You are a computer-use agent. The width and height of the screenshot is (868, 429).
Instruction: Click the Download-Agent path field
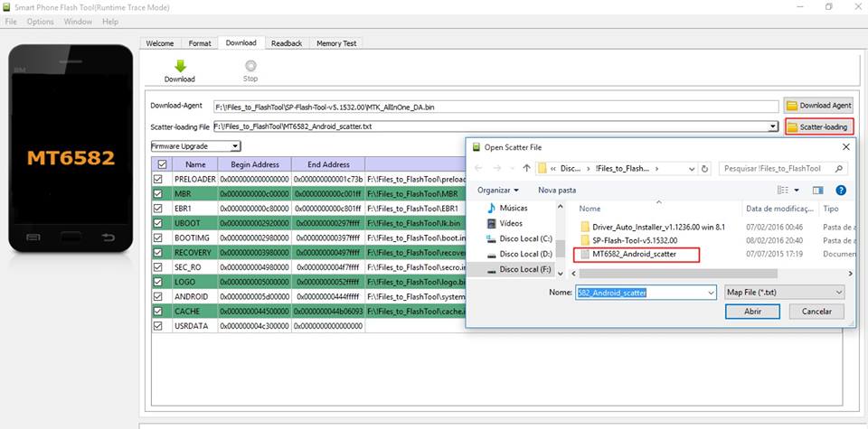pos(496,107)
